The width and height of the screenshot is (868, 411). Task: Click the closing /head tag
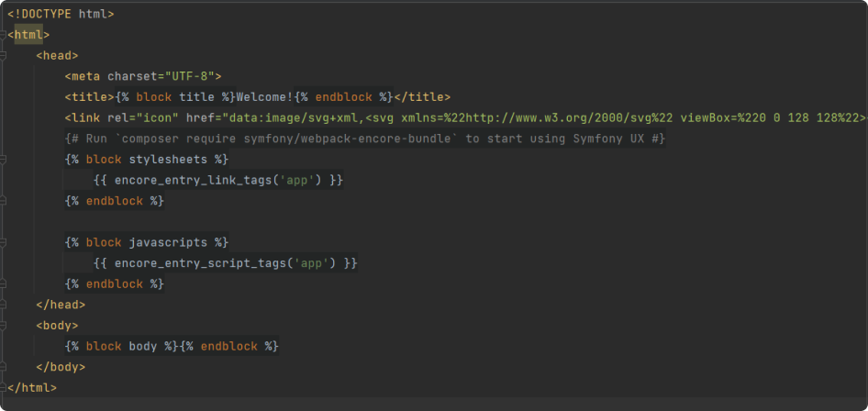pyautogui.click(x=61, y=305)
